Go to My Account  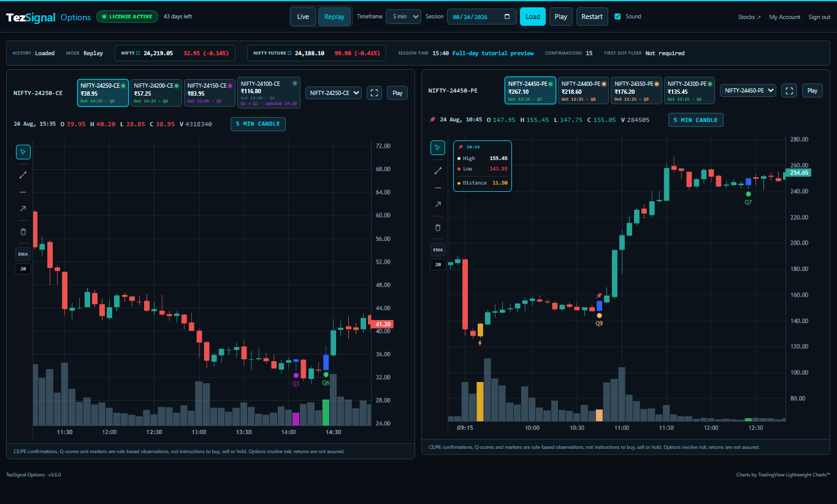tap(785, 17)
